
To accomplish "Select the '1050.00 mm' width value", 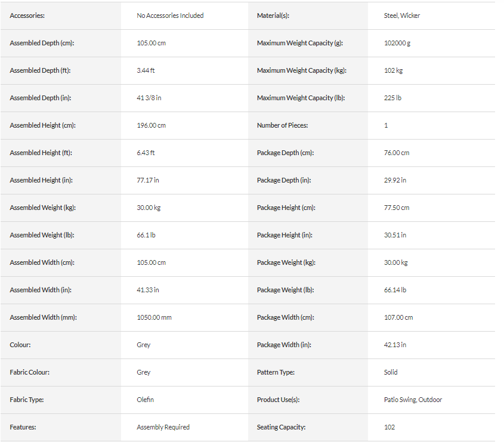I will [x=154, y=317].
